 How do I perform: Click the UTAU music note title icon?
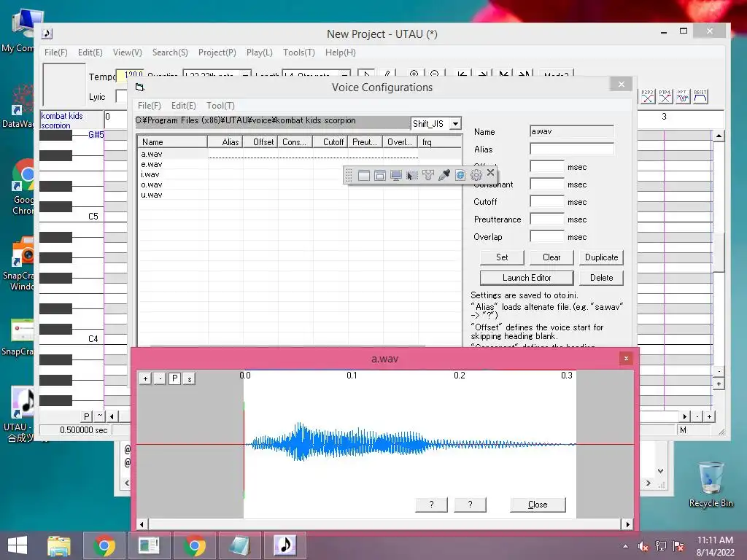click(x=47, y=34)
